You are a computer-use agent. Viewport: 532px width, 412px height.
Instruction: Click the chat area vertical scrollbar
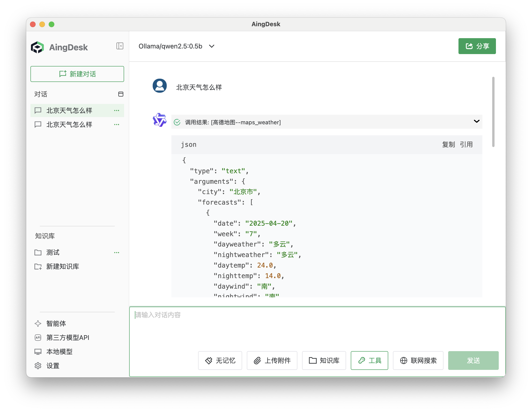493,112
